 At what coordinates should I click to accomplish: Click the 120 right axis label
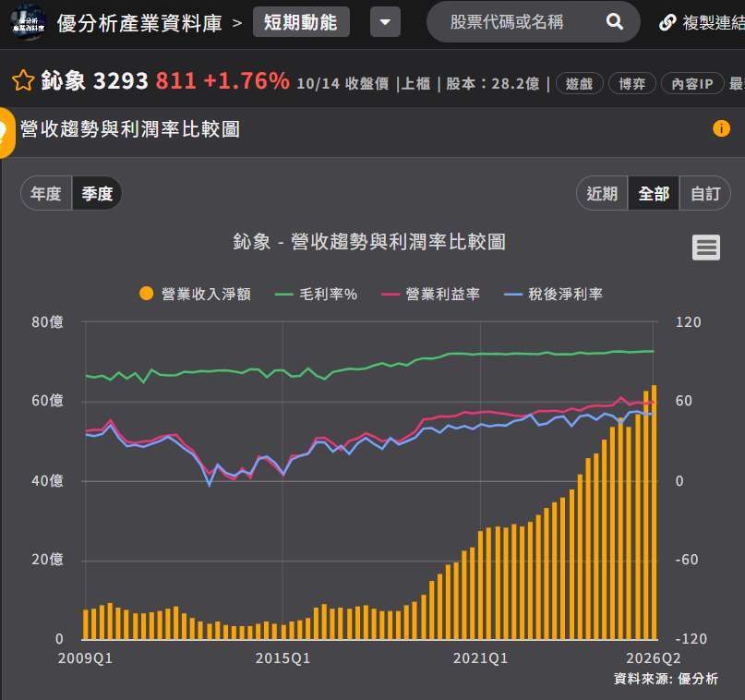click(x=689, y=322)
